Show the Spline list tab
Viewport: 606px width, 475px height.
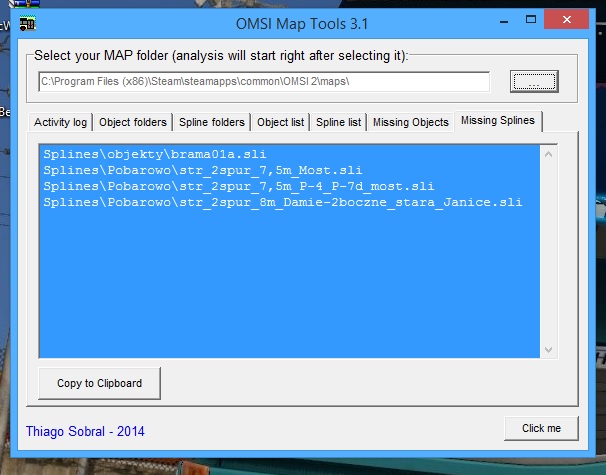(x=338, y=123)
